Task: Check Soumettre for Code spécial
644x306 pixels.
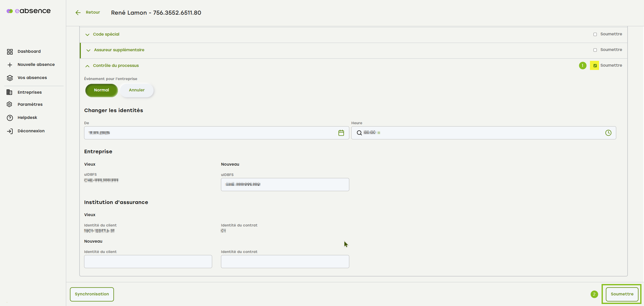Action: (595, 34)
